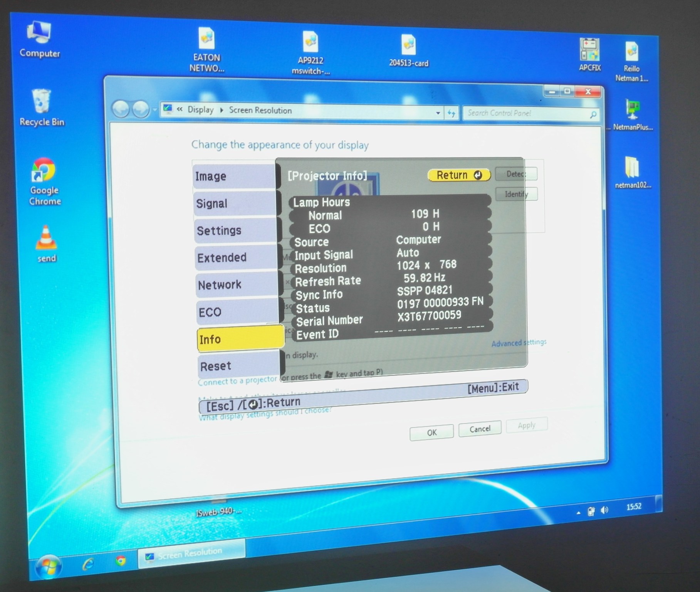700x592 pixels.
Task: Click the Source value Computer
Action: [419, 239]
